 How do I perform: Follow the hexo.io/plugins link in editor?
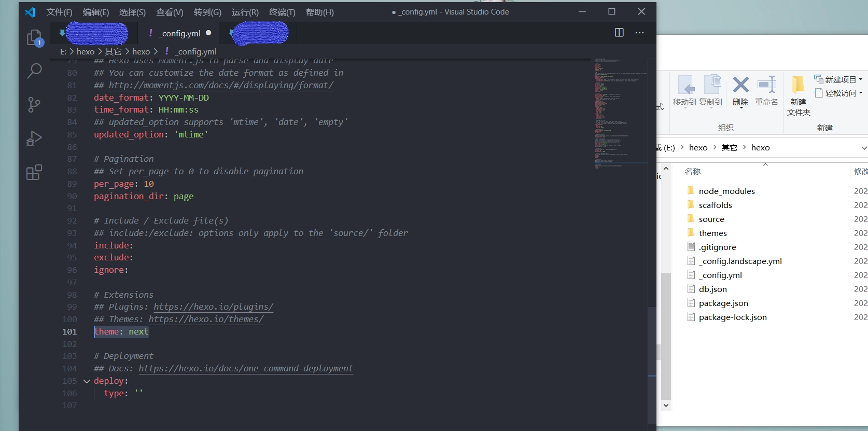pos(213,307)
